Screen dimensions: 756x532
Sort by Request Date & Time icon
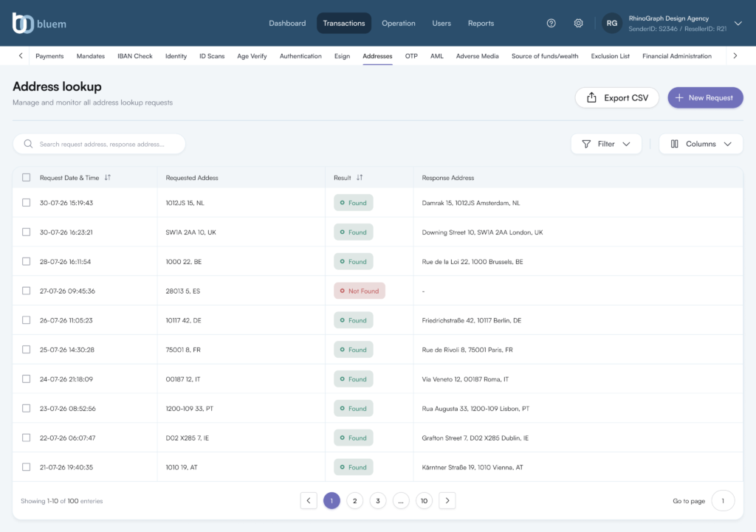108,177
